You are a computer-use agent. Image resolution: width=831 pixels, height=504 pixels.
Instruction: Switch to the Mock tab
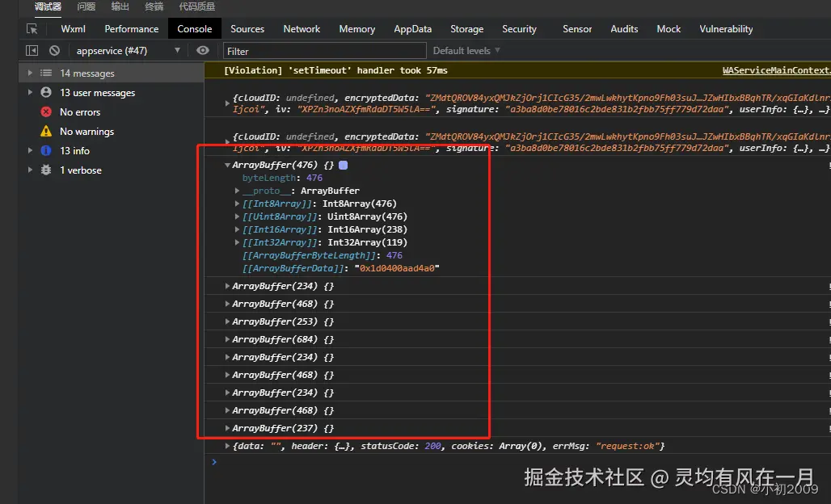coord(669,29)
